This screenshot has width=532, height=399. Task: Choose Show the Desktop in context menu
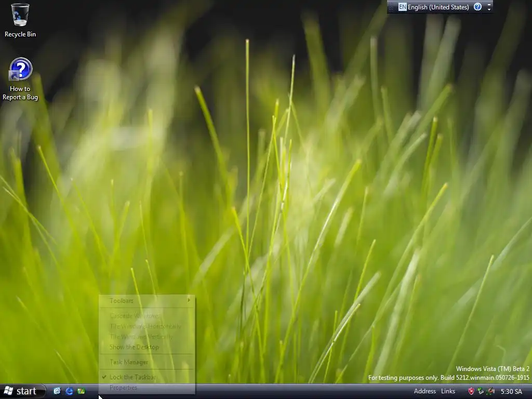pyautogui.click(x=147, y=347)
